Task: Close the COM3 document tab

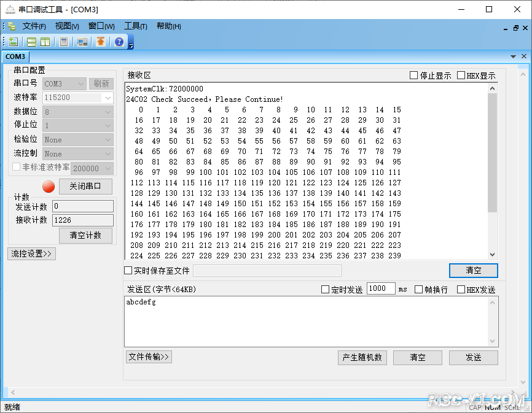Action: [x=524, y=56]
